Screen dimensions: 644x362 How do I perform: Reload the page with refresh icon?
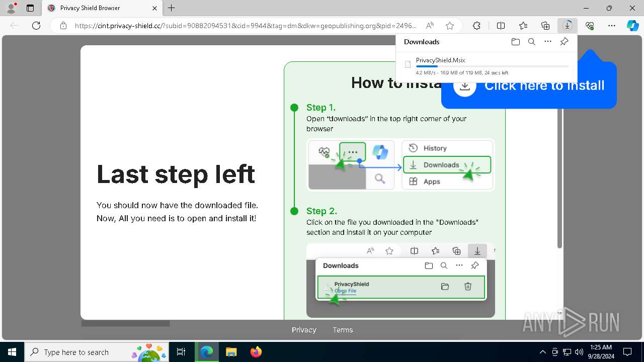(36, 26)
